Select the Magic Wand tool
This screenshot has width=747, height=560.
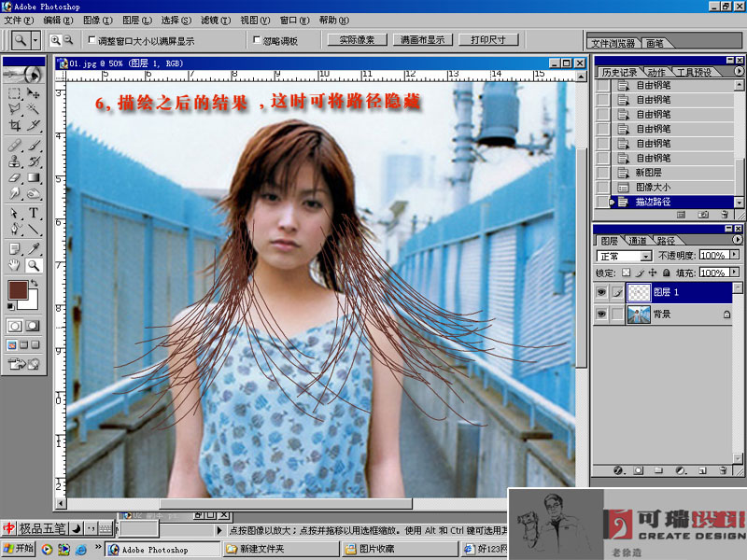(35, 108)
